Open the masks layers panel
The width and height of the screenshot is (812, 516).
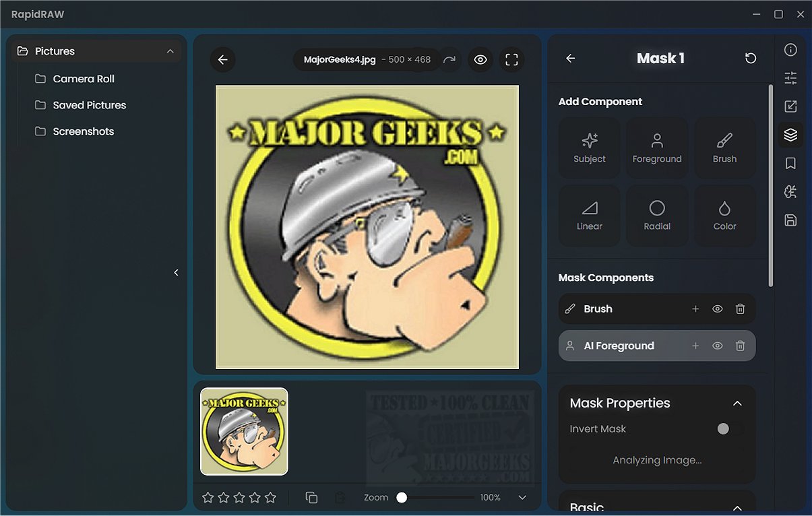pos(790,135)
